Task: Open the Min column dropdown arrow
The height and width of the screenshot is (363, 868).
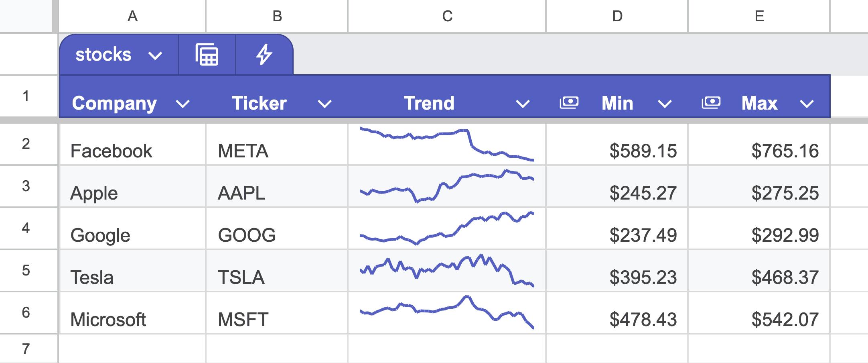Action: pos(665,104)
